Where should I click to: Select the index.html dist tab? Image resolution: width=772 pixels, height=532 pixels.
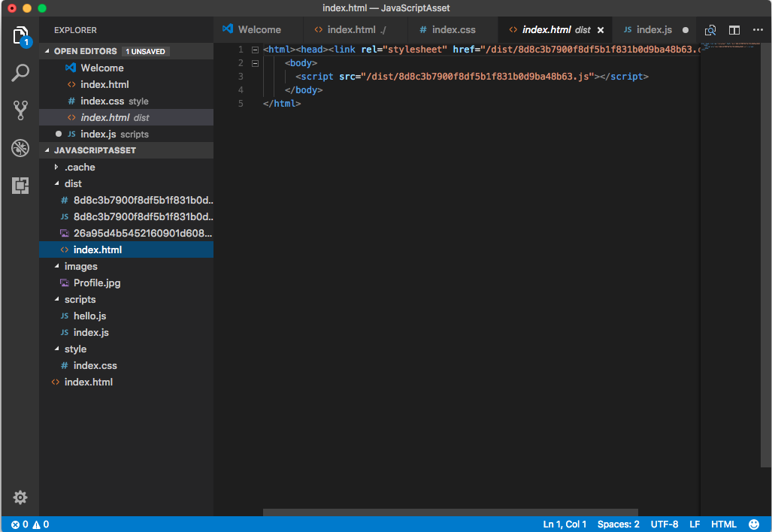click(556, 29)
